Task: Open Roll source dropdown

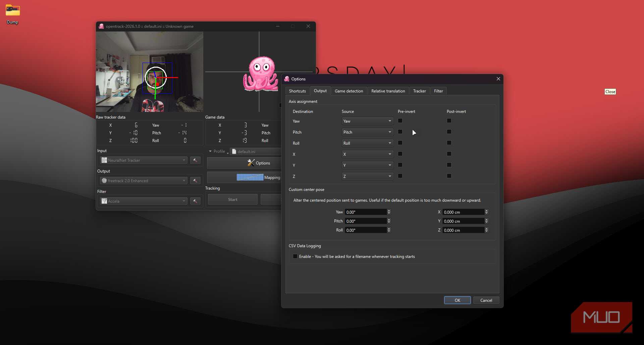Action: coord(368,143)
